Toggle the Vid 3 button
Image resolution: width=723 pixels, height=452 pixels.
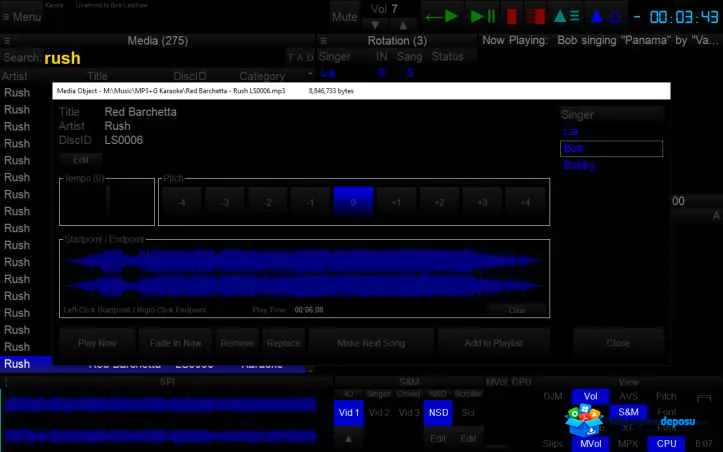click(x=409, y=412)
